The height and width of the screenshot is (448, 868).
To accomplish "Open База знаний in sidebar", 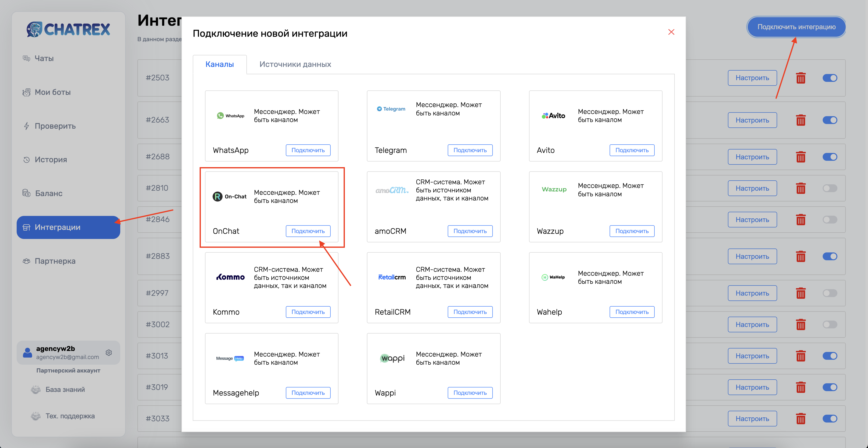I will coord(65,390).
